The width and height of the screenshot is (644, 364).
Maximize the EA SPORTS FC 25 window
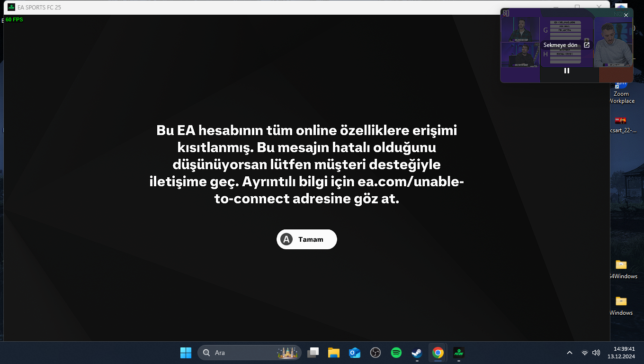point(577,7)
